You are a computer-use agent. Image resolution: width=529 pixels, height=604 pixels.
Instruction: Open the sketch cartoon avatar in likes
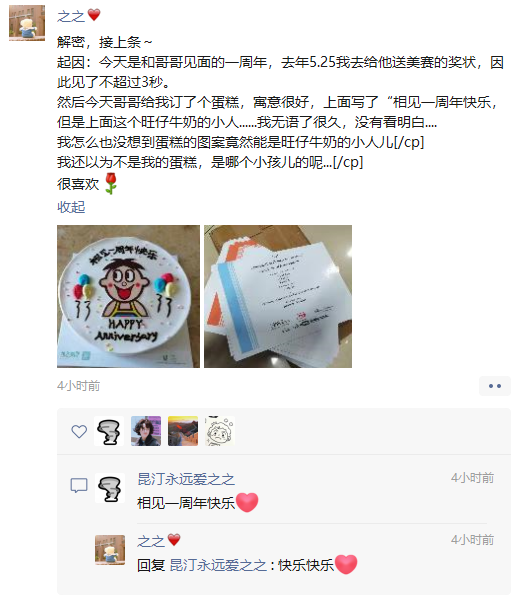point(220,431)
